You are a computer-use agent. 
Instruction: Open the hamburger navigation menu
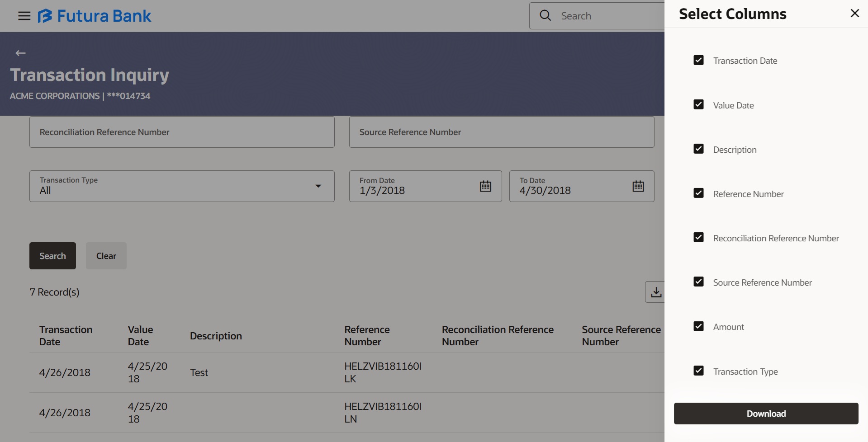pos(24,16)
